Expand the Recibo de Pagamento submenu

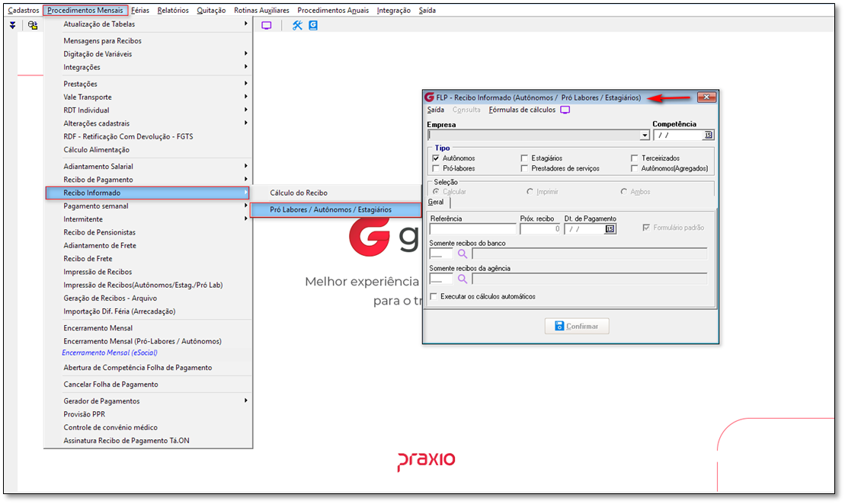[x=246, y=180]
